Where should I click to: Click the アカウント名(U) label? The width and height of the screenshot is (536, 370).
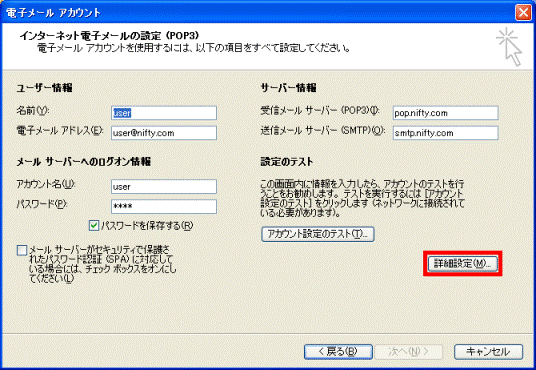[x=46, y=184]
